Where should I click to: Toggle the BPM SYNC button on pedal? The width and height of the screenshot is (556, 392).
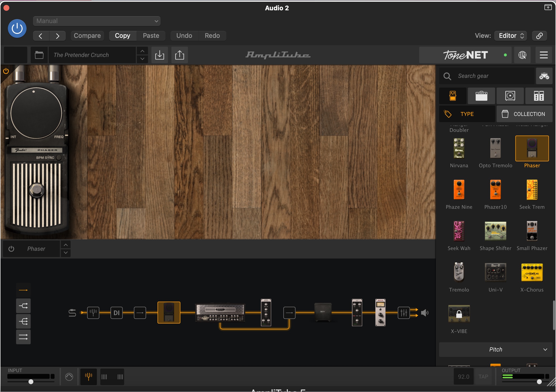59,158
